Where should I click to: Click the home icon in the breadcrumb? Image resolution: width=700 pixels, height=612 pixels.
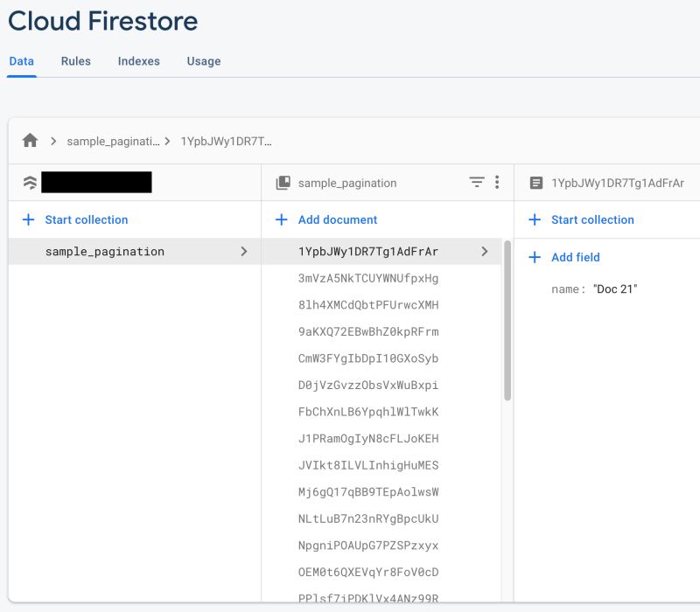coord(31,139)
